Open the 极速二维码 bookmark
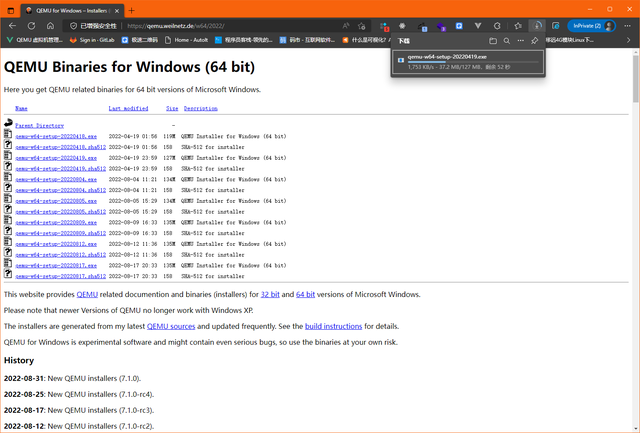The image size is (640, 433). click(x=140, y=40)
